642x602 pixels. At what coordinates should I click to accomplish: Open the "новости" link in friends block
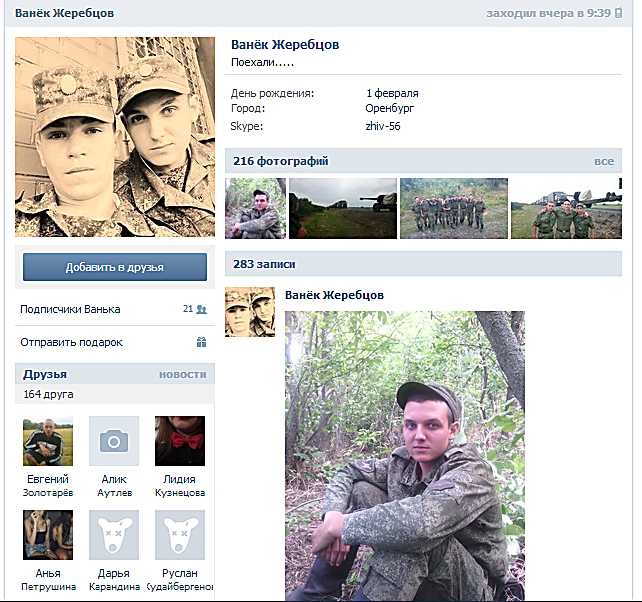(182, 374)
